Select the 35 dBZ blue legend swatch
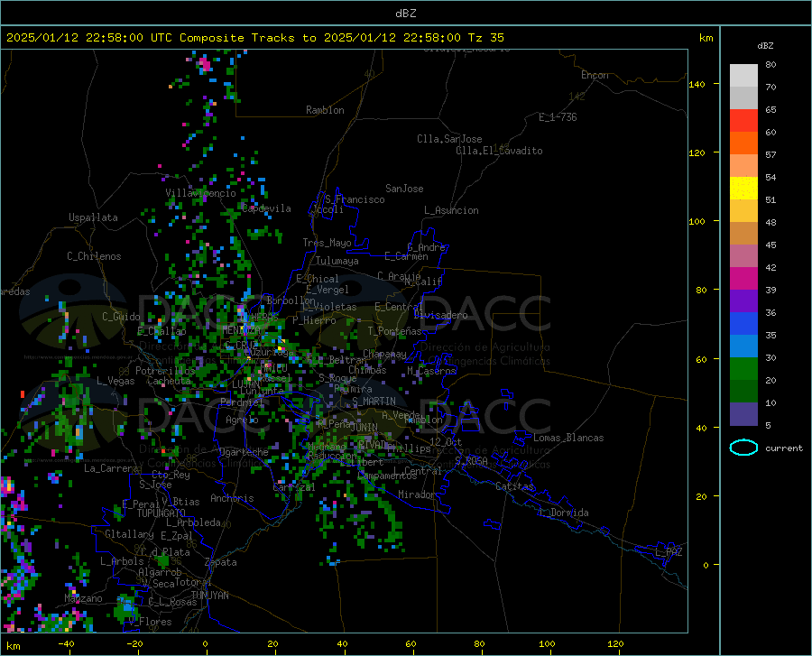 click(x=743, y=324)
